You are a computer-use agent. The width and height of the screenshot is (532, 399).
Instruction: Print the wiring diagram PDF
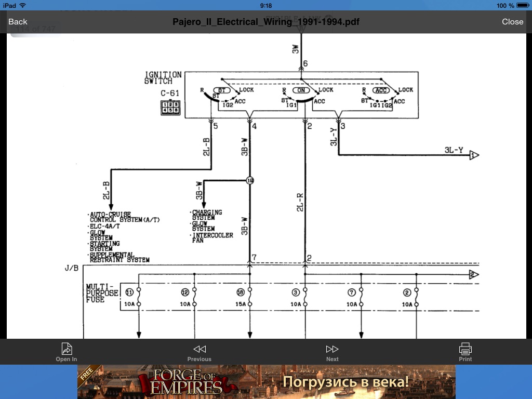click(465, 351)
